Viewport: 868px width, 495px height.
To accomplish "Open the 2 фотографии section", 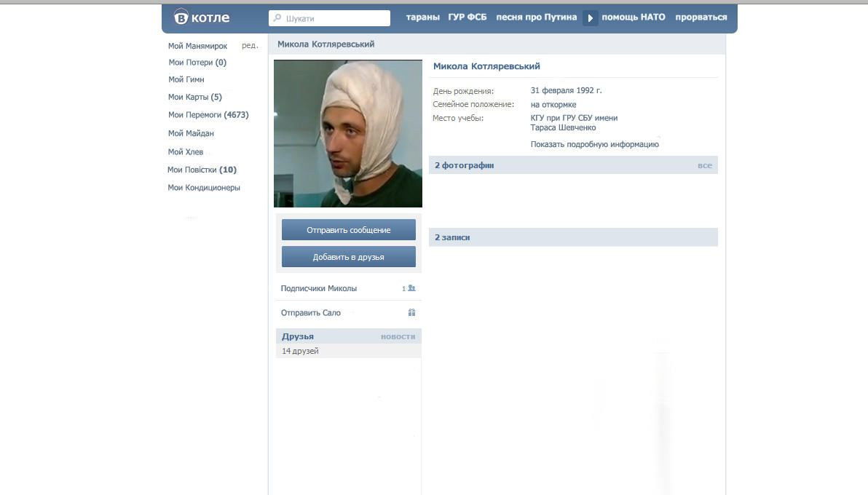I will (464, 165).
